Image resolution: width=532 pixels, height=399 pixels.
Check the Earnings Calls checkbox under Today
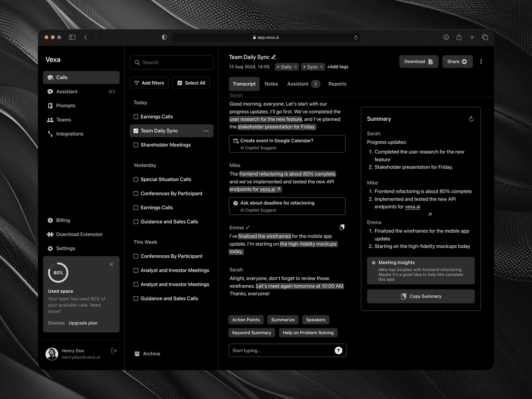[136, 117]
